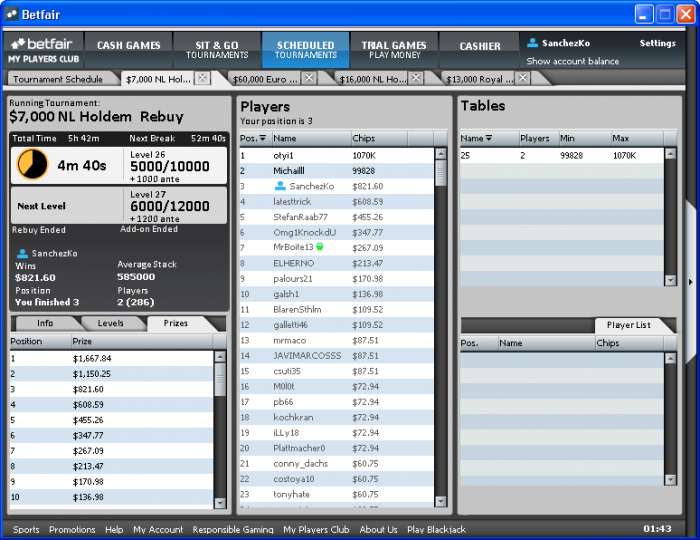
Task: Open the Sports link in footer
Action: pos(26,530)
